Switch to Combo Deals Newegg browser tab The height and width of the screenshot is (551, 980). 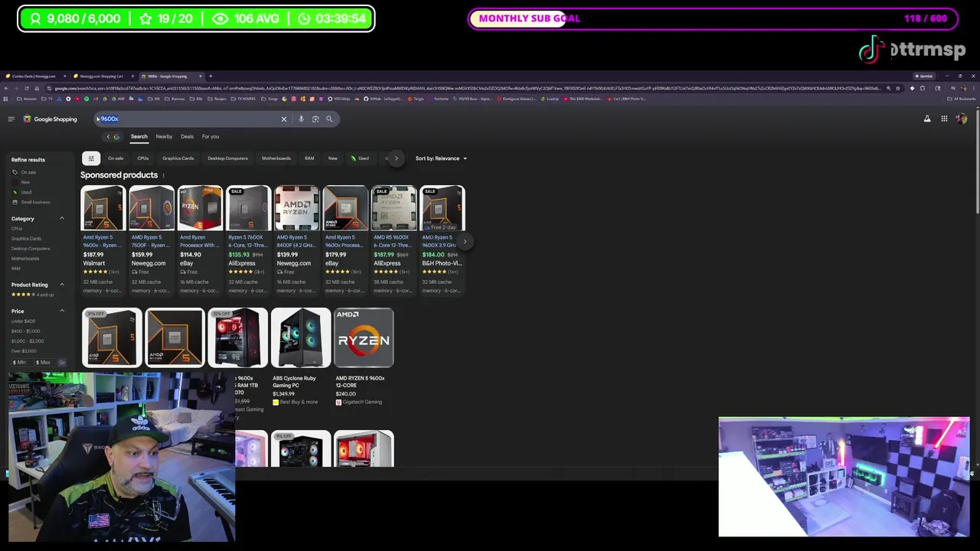point(34,77)
